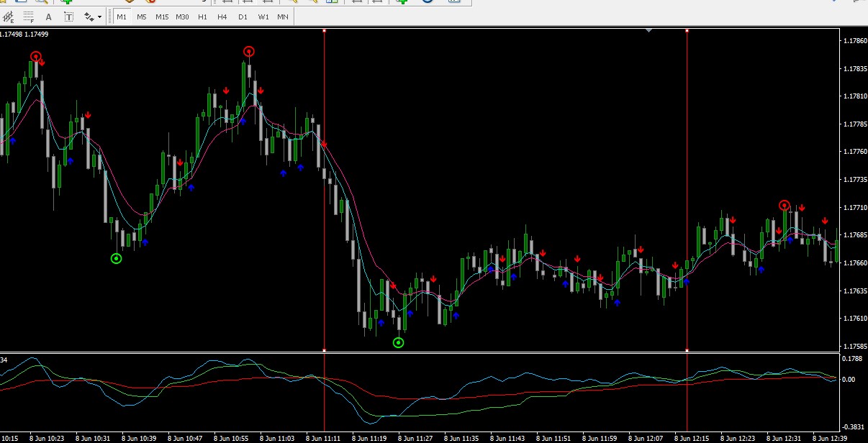Click the 1.17785 price scale label
The width and height of the screenshot is (868, 443).
854,124
